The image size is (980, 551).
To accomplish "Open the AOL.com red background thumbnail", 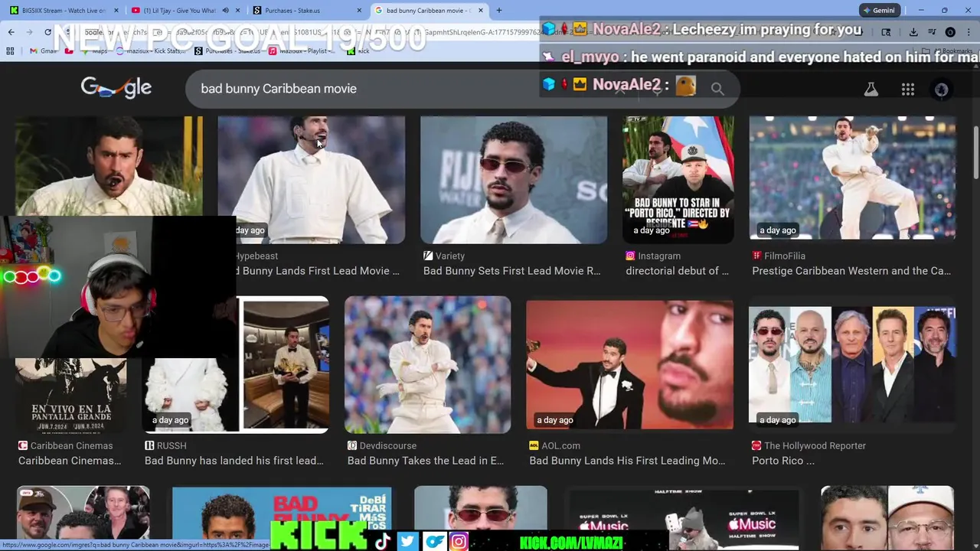I will [629, 364].
